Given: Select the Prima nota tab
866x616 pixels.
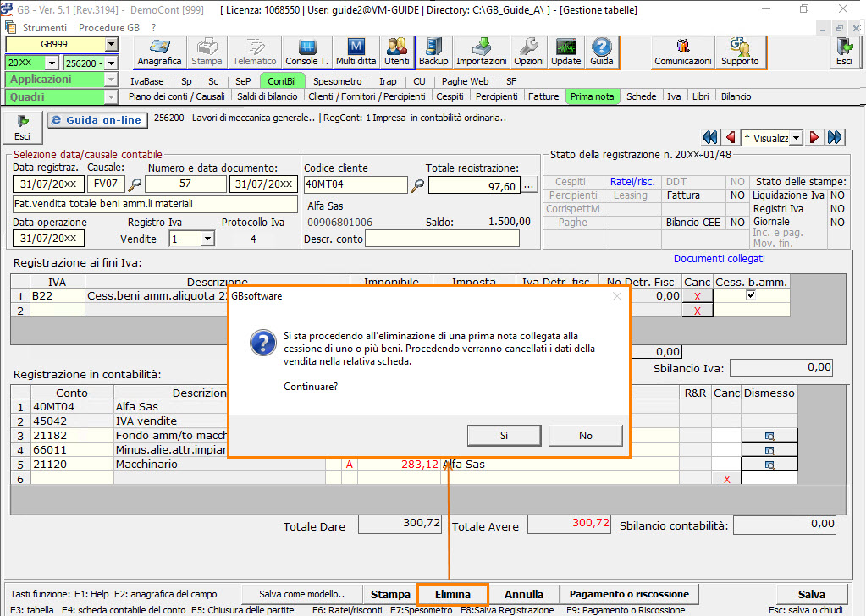Looking at the screenshot, I should 592,96.
